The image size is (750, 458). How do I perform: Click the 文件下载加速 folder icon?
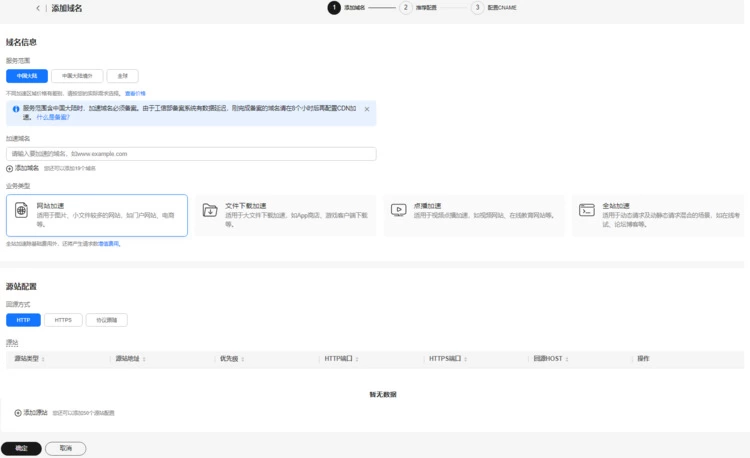210,210
